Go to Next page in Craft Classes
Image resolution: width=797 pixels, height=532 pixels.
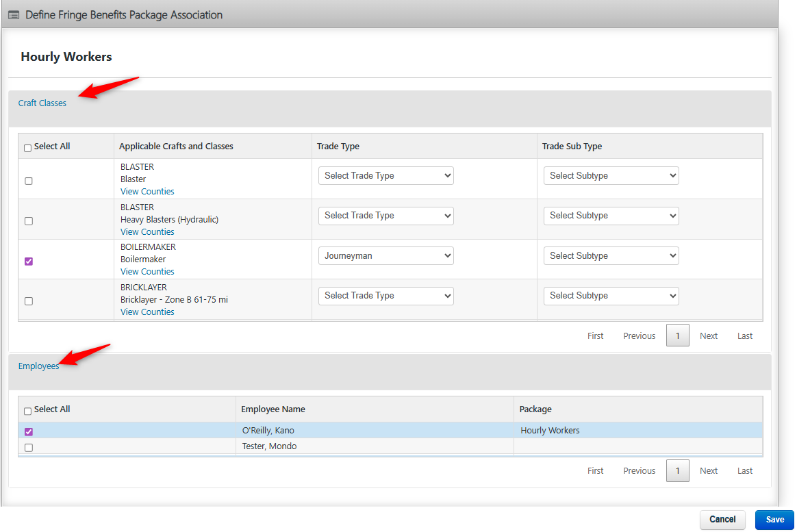[709, 336]
